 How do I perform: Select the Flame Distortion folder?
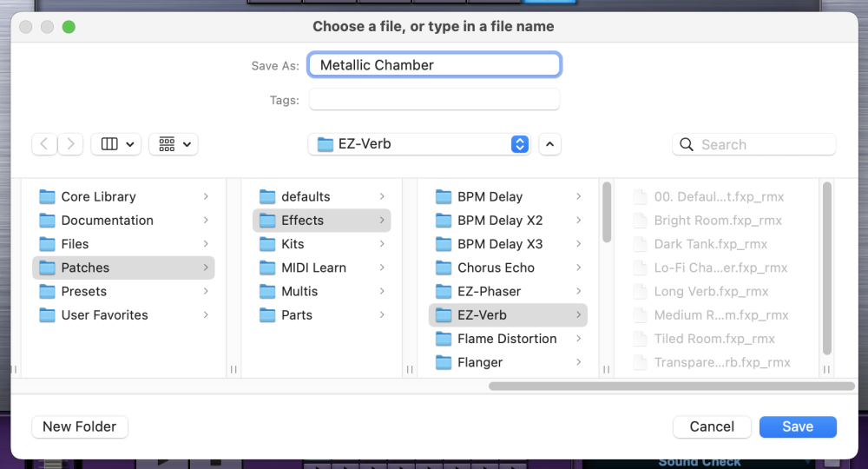tap(507, 339)
